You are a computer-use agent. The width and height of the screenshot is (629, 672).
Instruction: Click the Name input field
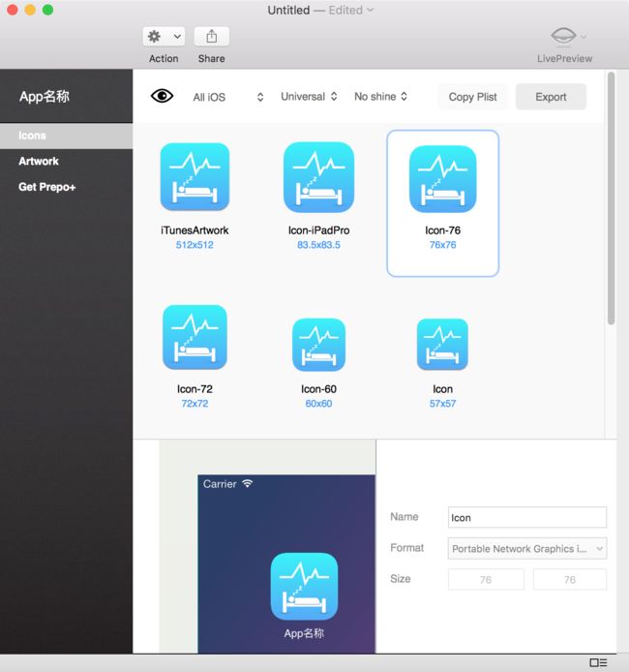click(527, 518)
